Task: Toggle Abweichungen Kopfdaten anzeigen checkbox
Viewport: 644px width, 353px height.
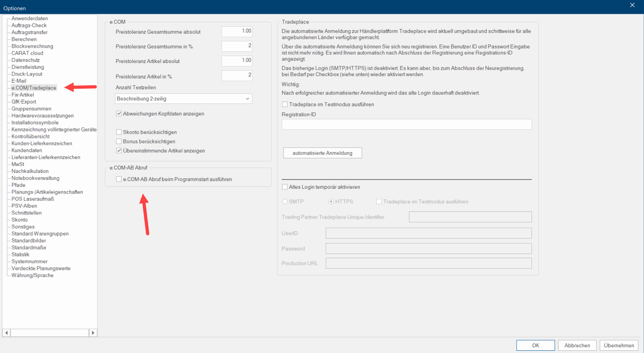Action: click(x=119, y=114)
